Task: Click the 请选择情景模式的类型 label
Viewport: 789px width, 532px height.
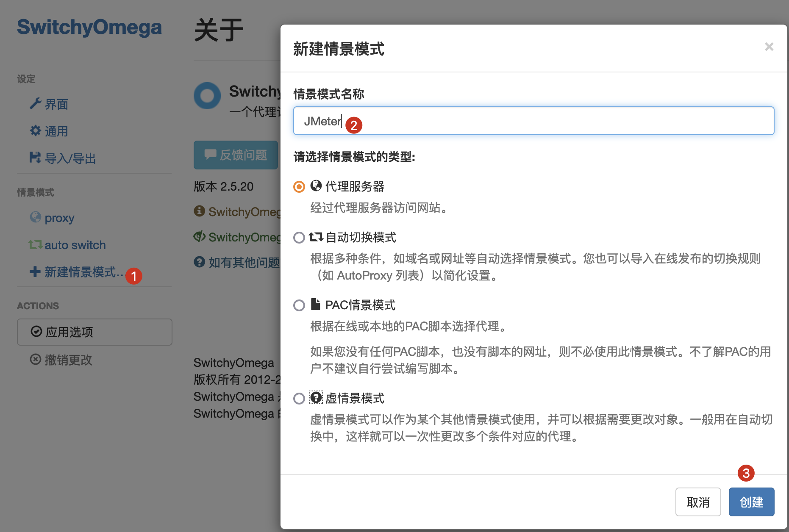Action: pyautogui.click(x=354, y=157)
